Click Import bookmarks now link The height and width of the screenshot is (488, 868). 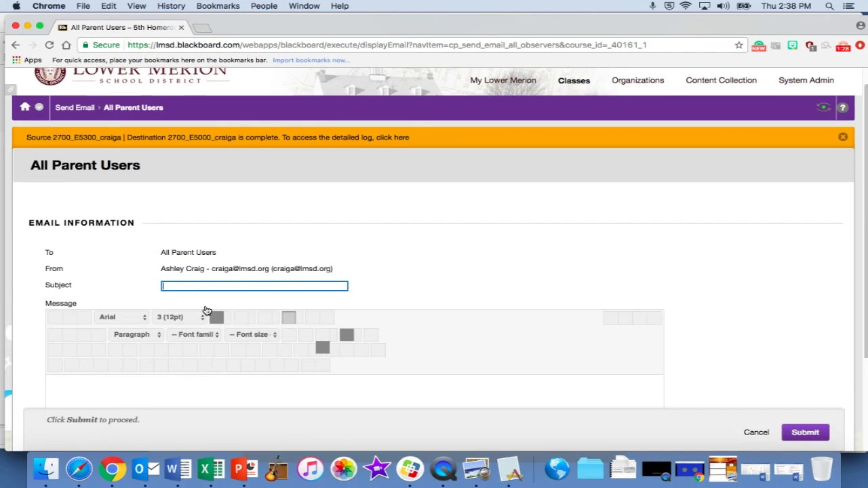coord(311,60)
